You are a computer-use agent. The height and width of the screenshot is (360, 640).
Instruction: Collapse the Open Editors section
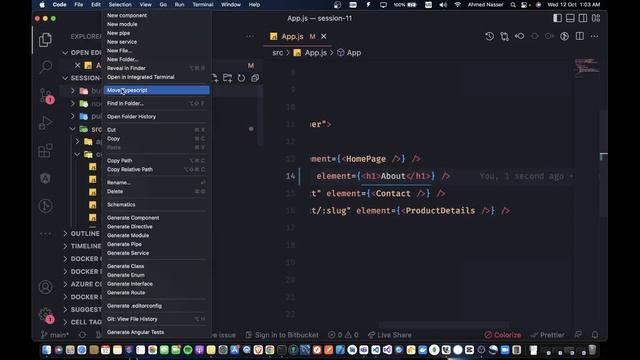click(65, 53)
